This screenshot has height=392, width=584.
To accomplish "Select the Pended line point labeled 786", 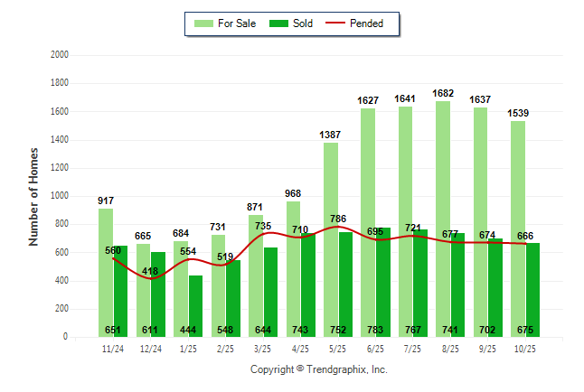I will (x=338, y=227).
